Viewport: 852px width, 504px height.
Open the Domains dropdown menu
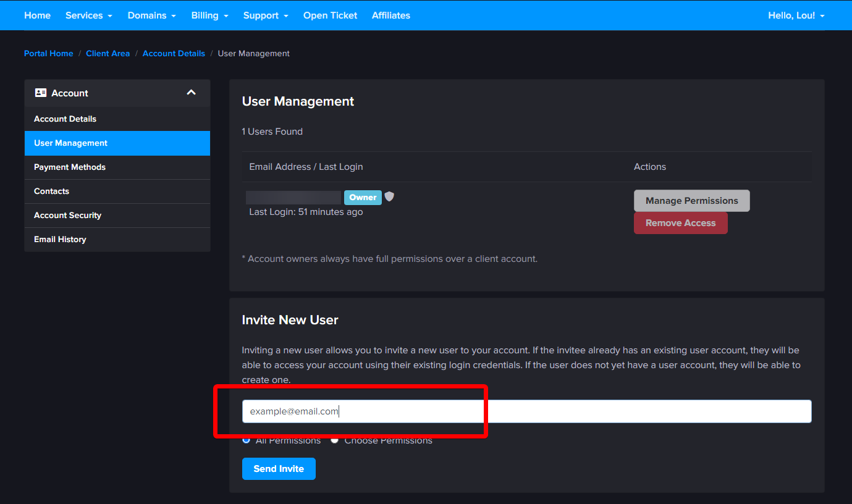(152, 15)
